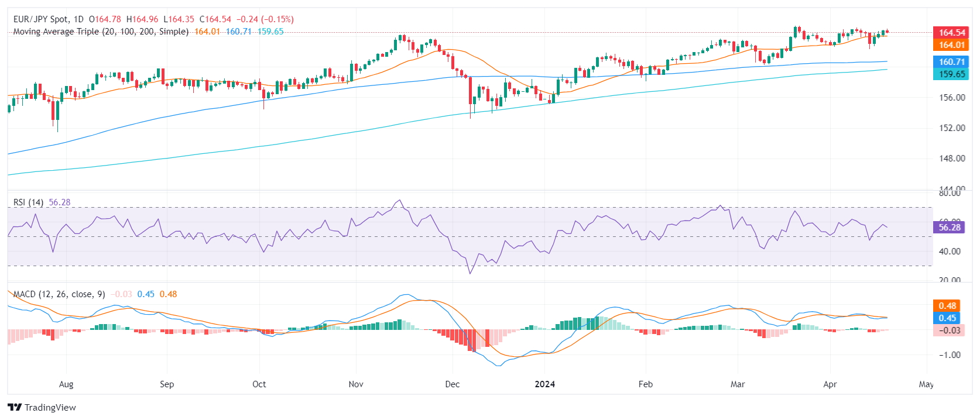This screenshot has height=420, width=980.
Task: Click the orange 0.48 MACD signal tag
Action: coord(947,306)
